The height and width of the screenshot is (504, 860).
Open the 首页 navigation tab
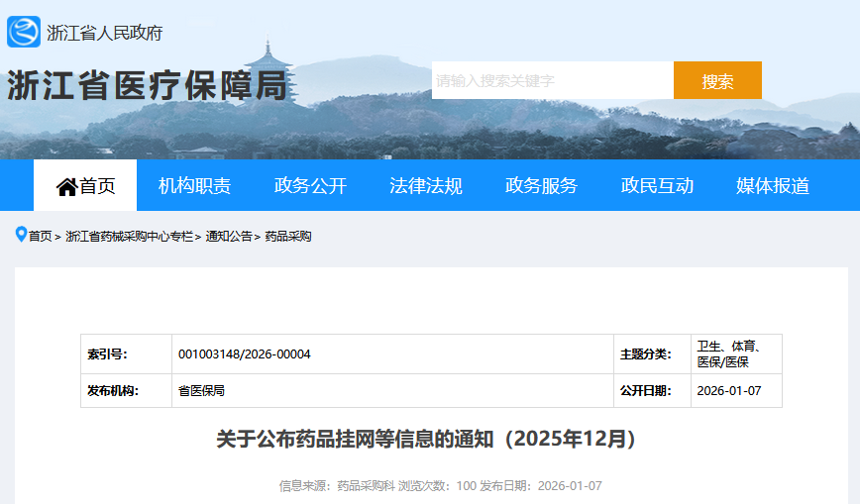pos(85,186)
